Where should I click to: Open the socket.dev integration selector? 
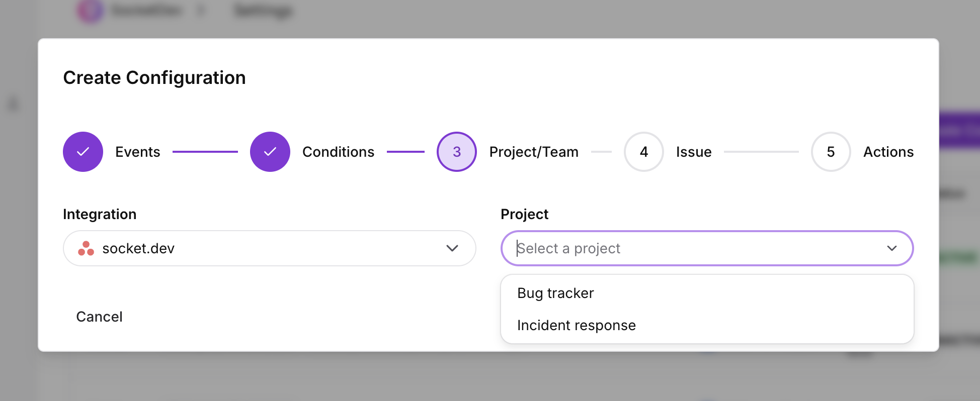(x=270, y=248)
